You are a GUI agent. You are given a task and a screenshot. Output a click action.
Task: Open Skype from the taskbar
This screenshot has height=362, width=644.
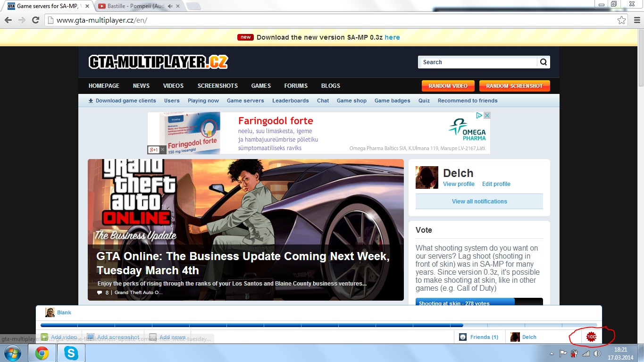pyautogui.click(x=71, y=353)
